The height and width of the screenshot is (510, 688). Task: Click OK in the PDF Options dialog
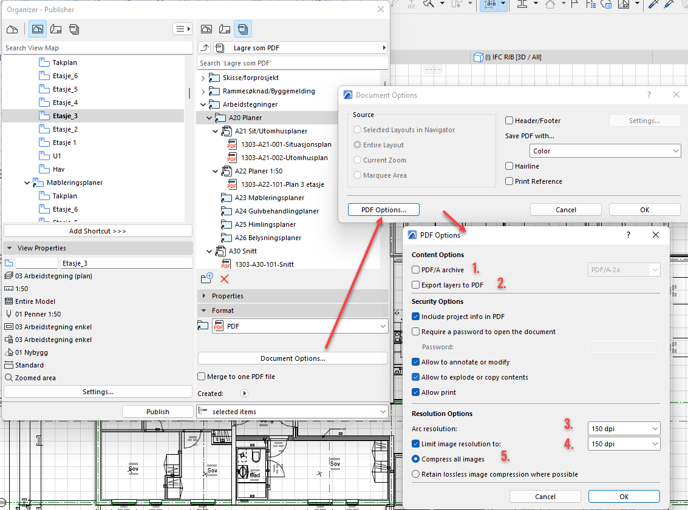click(624, 496)
